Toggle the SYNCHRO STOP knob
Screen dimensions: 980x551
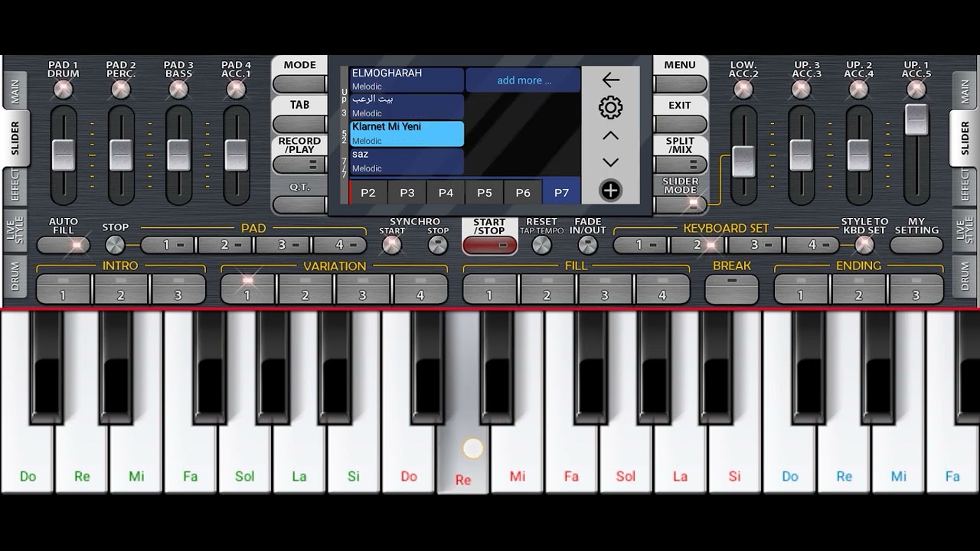click(x=438, y=245)
